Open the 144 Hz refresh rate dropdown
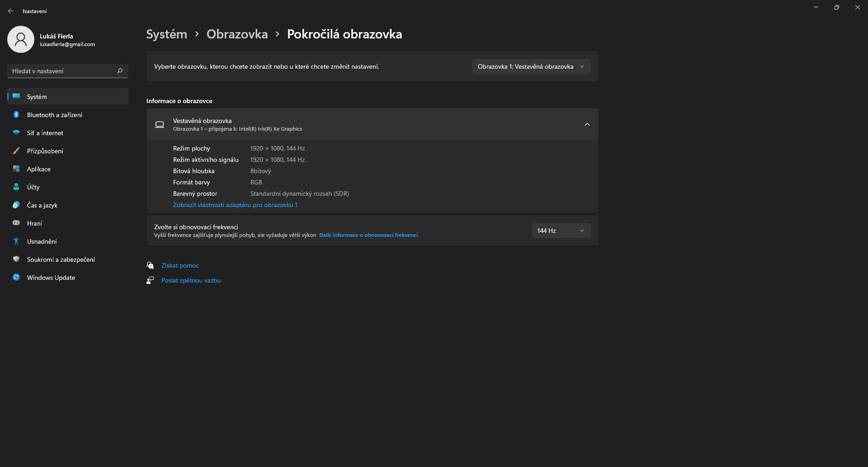The image size is (868, 467). [561, 231]
